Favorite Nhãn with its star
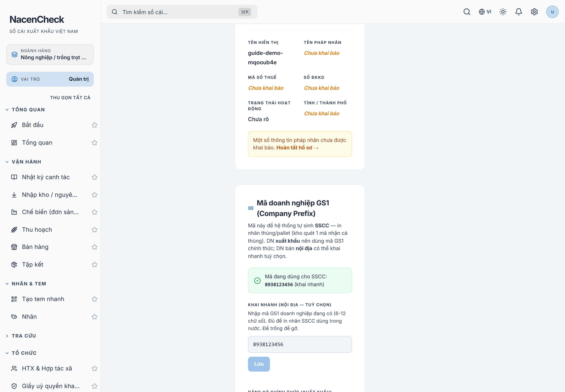This screenshot has height=392, width=565. point(94,317)
